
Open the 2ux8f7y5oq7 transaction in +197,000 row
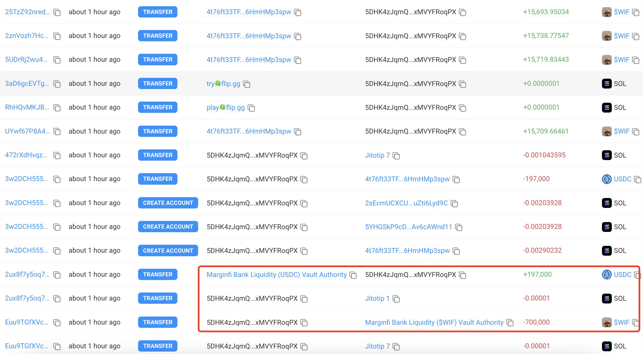click(27, 274)
